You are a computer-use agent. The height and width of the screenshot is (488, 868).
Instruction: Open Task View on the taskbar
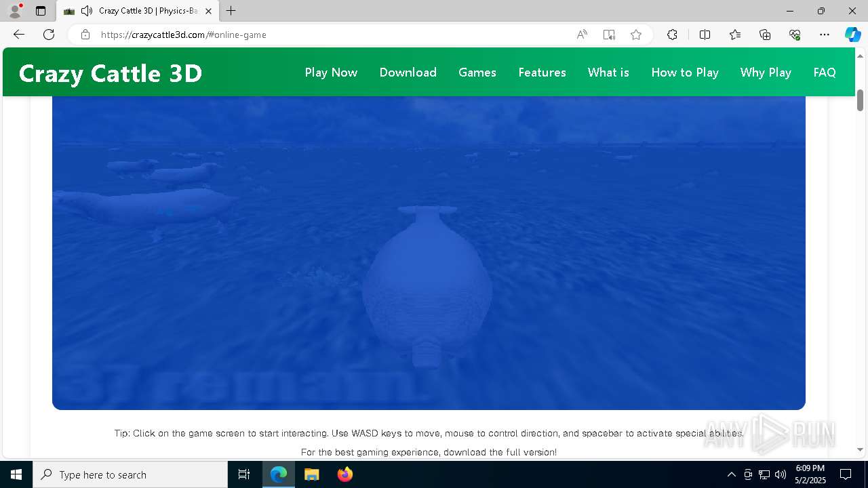coord(244,474)
